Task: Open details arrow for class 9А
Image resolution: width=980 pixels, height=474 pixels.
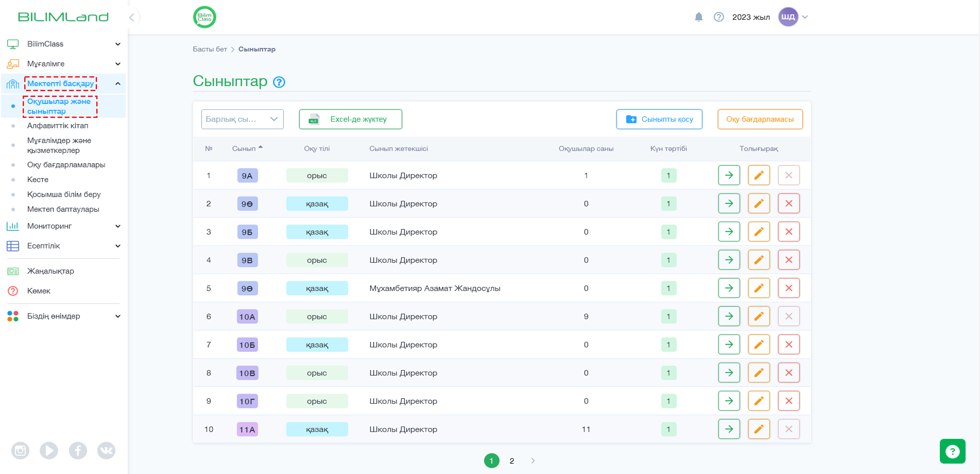Action: (x=729, y=175)
